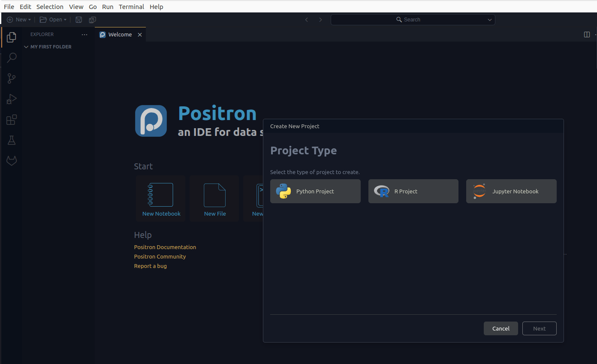
Task: Open the Positron Documentation link
Action: point(165,247)
